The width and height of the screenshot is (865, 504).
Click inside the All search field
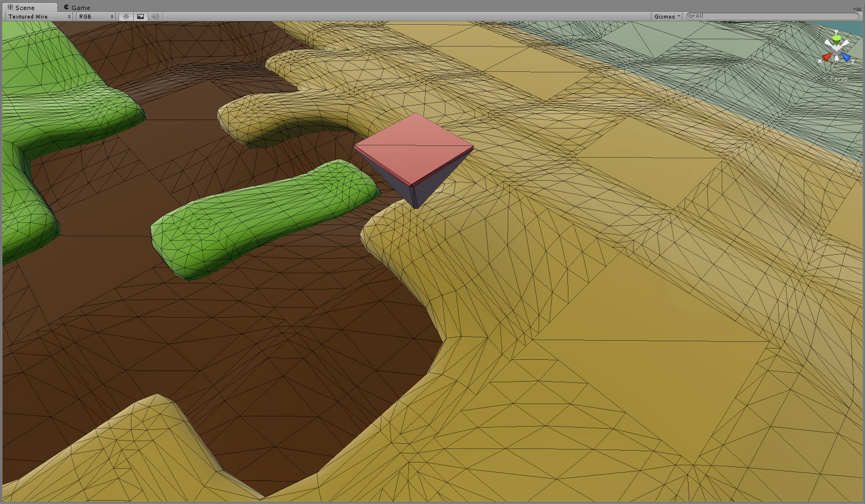[730, 16]
